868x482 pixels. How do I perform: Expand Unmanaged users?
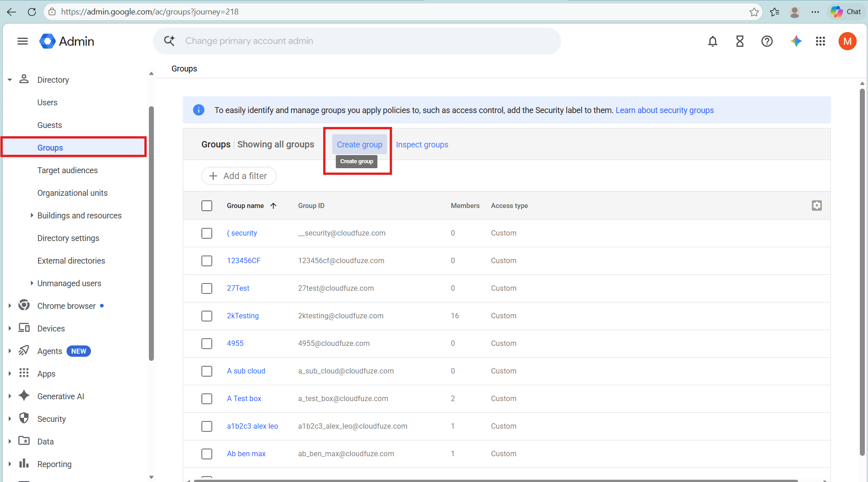tap(32, 283)
